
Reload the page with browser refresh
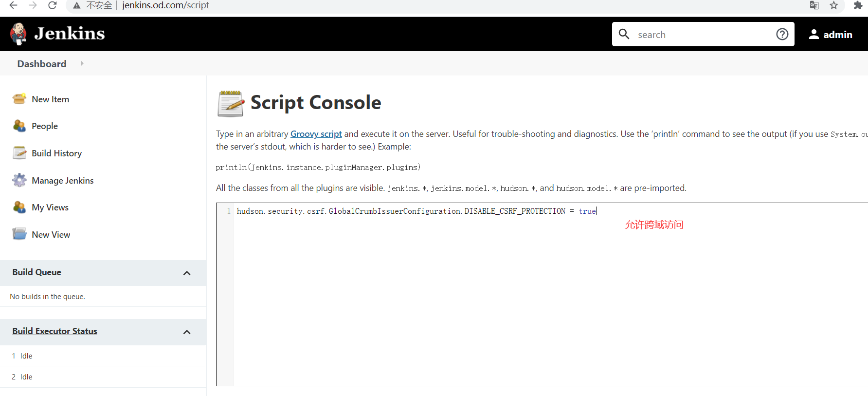[x=52, y=5]
